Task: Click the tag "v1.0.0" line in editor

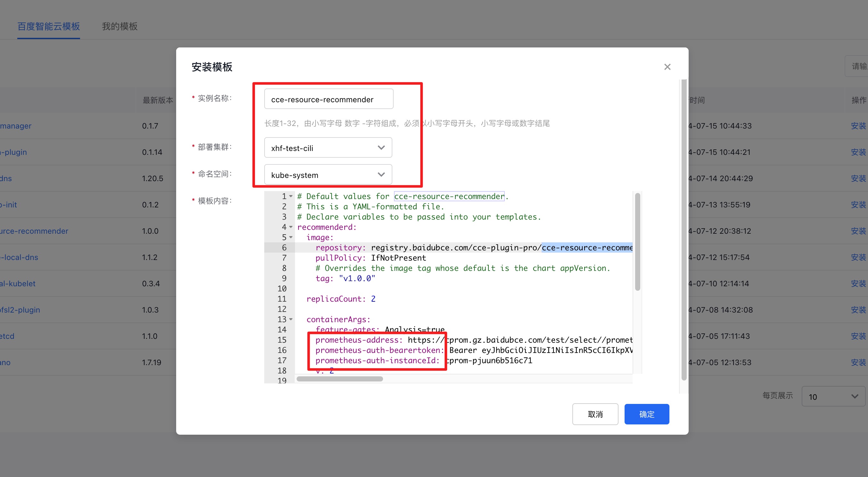Action: [x=345, y=278]
